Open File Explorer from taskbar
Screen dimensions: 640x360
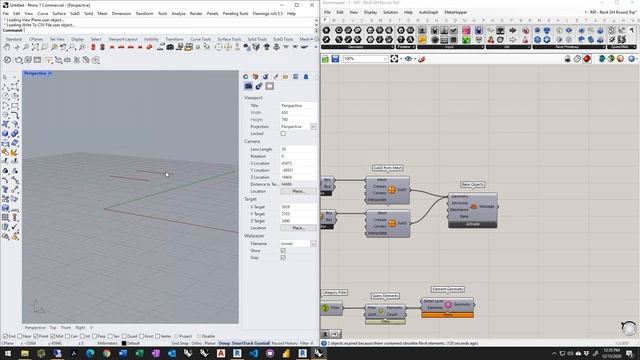24,353
